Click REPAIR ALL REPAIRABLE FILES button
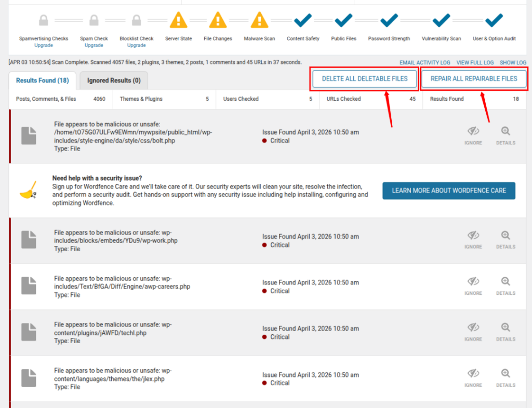This screenshot has width=532, height=408. coord(473,79)
